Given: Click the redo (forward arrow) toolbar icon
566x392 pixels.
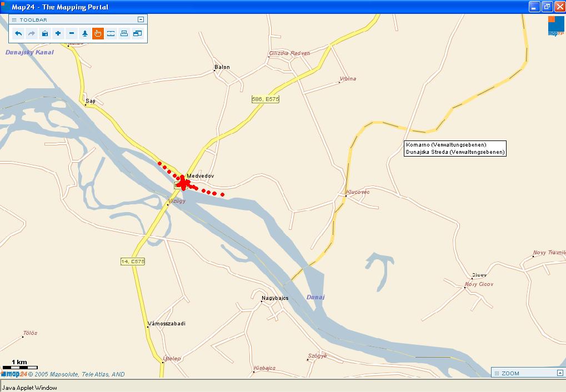Looking at the screenshot, I should click(x=32, y=33).
